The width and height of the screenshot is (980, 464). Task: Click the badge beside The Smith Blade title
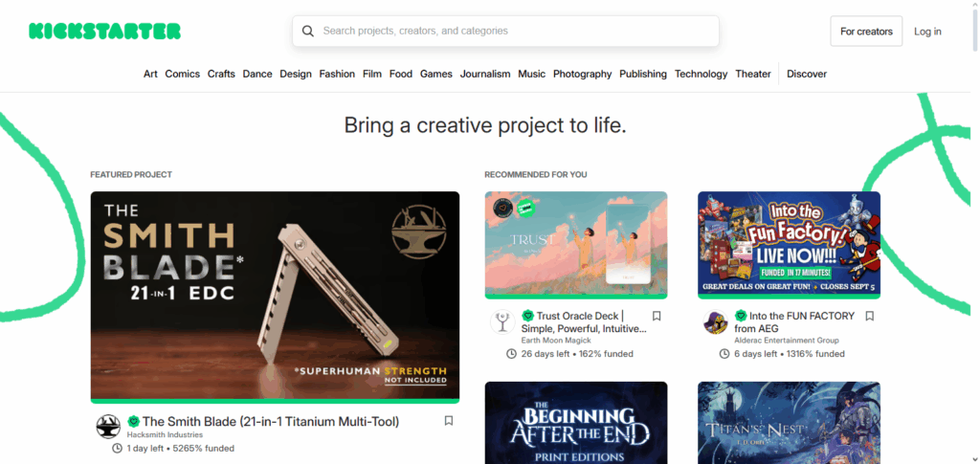[133, 422]
